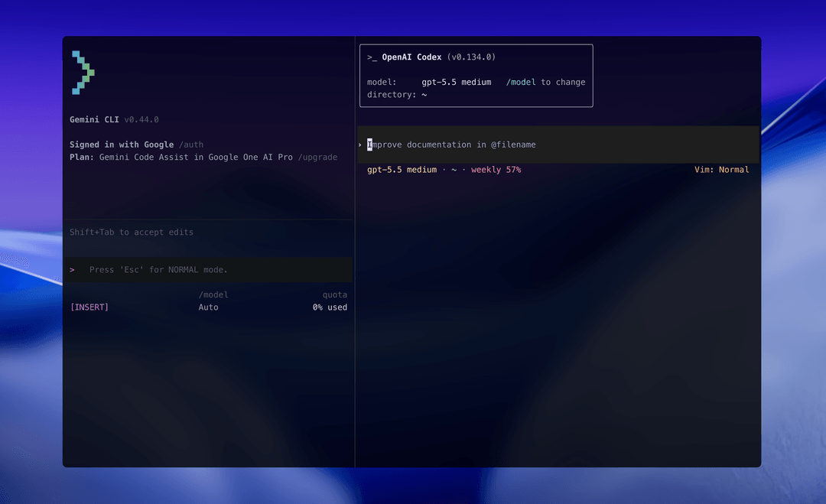
Task: Click the 'OpenAI Codex' title
Action: point(411,57)
